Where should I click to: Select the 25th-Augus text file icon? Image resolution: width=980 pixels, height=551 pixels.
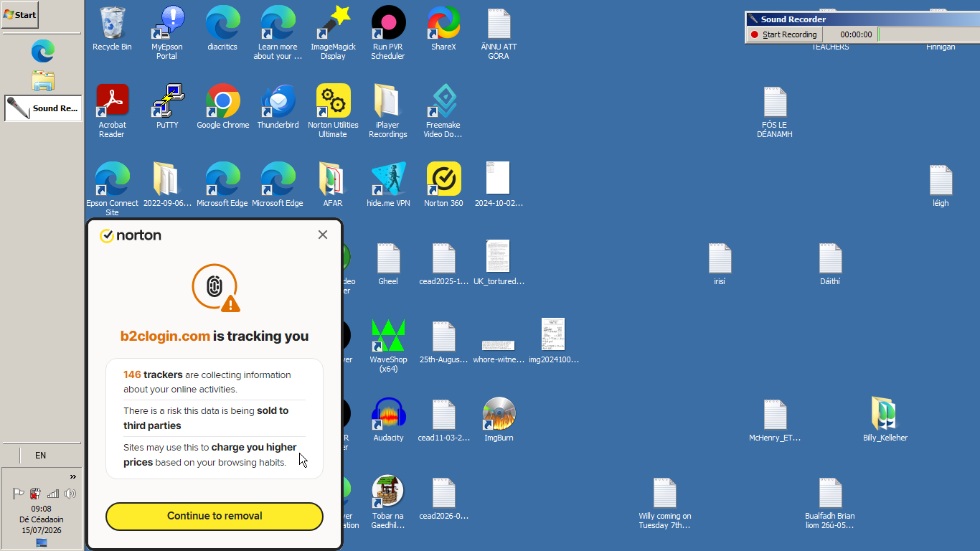443,342
